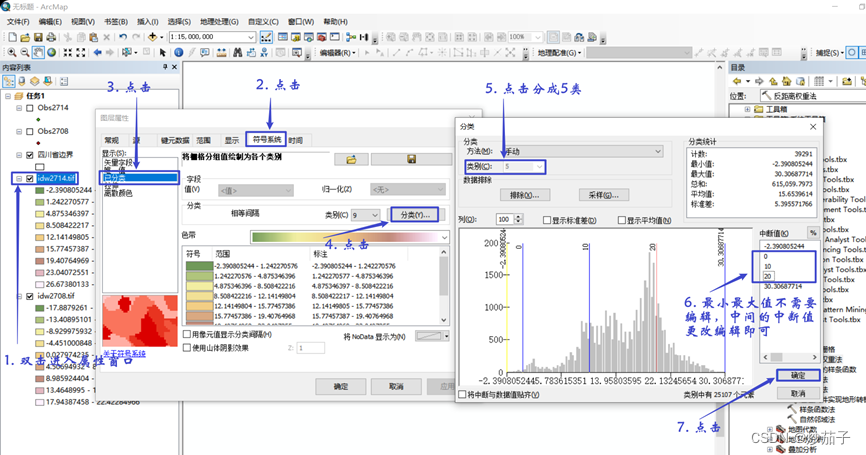Image resolution: width=866 pixels, height=455 pixels.
Task: Toggle visibility checkbox of Obs2708 layer
Action: 30,131
